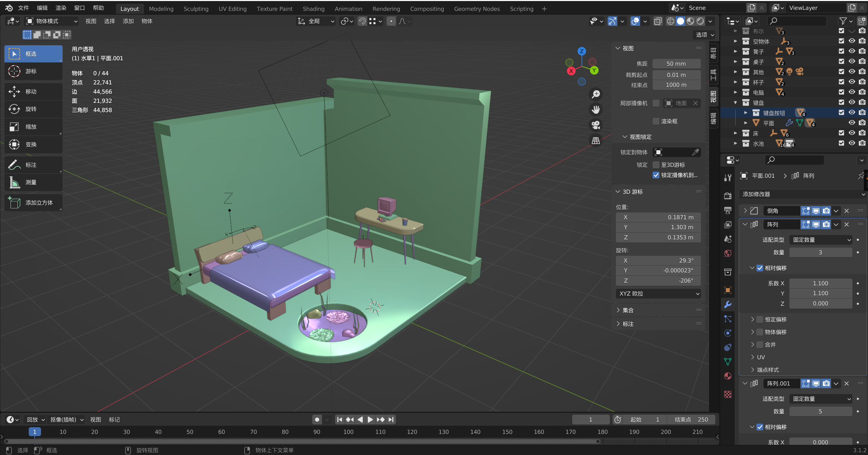This screenshot has width=868, height=455.
Task: Switch to the Shading workspace tab
Action: [x=313, y=9]
